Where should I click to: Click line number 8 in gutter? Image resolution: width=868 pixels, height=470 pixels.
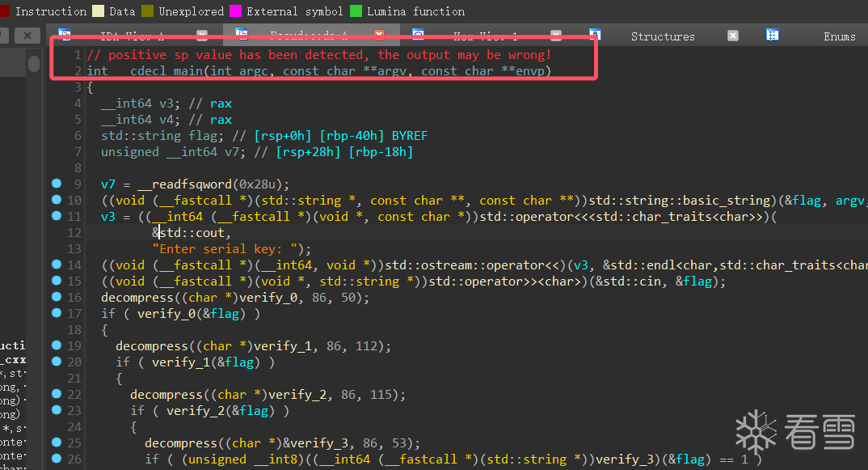tap(78, 168)
